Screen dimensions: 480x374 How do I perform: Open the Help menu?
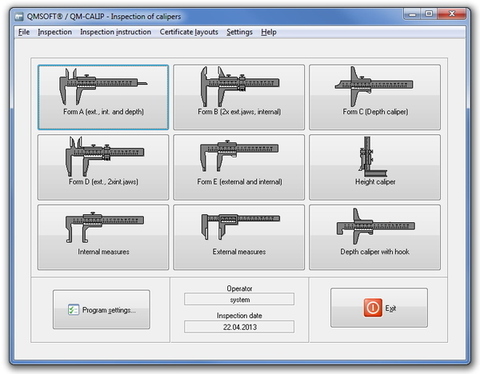(269, 32)
